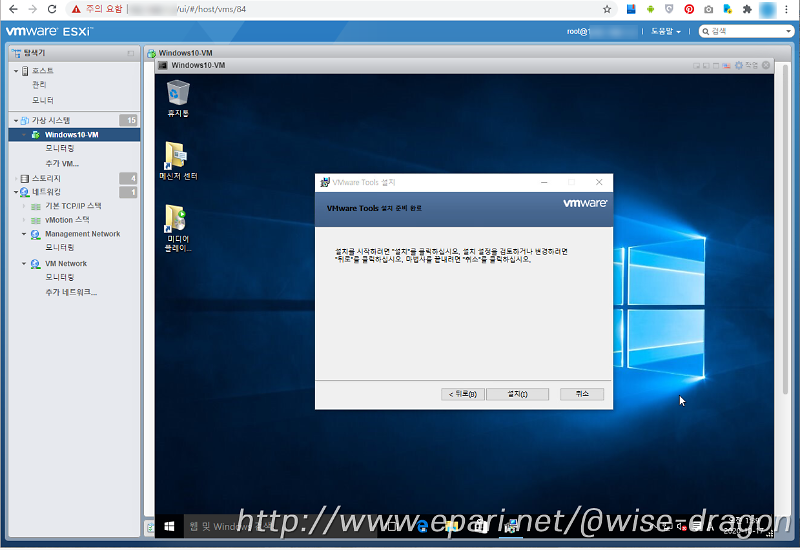800x550 pixels.
Task: Open the grey shield extension icon
Action: tap(669, 9)
